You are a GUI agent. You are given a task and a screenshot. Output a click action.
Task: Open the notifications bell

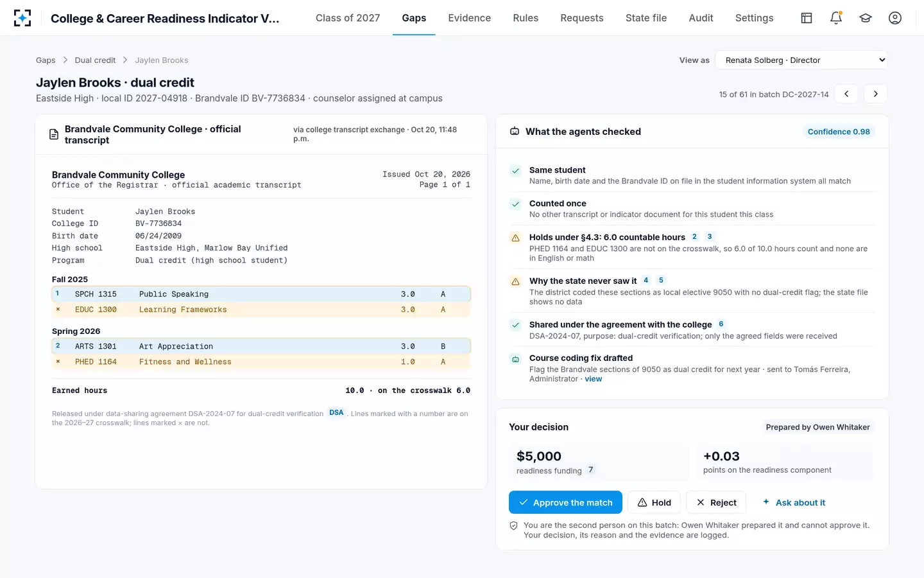coord(836,18)
